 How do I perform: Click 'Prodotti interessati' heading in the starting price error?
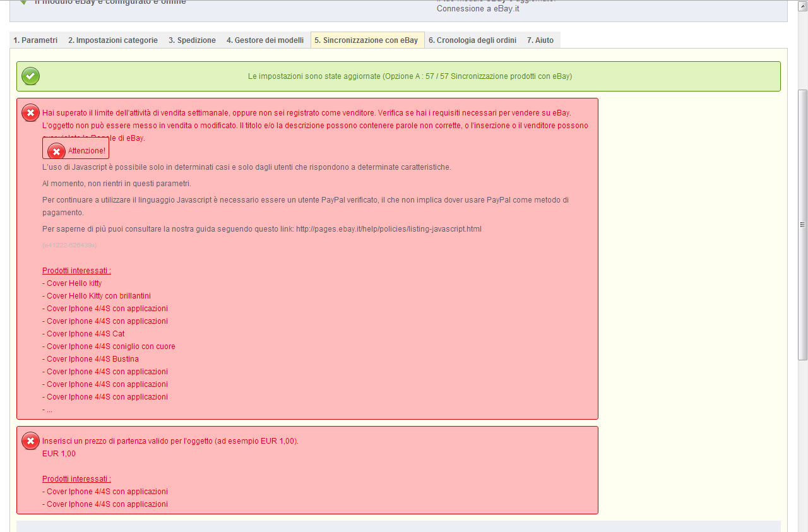click(76, 479)
